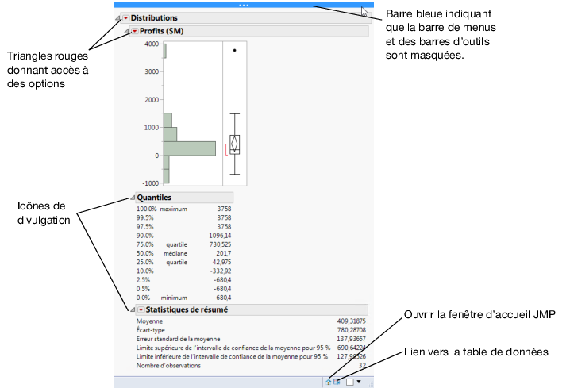Open the JMP Home Window icon
The width and height of the screenshot is (570, 392).
coord(329,382)
